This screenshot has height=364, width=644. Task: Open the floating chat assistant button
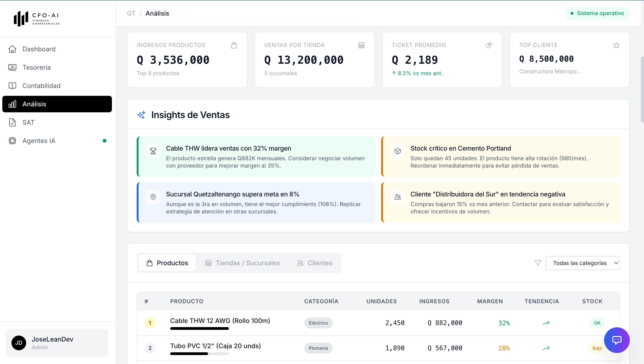616,340
